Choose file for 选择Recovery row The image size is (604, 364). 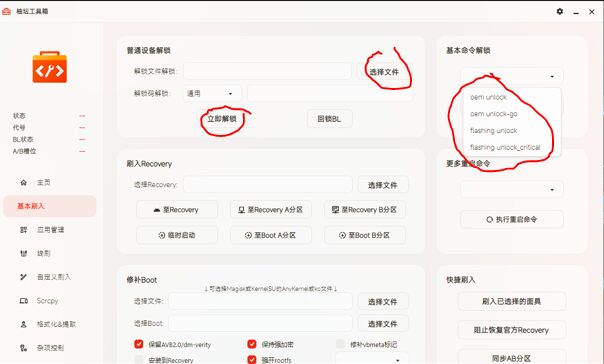[x=383, y=185]
